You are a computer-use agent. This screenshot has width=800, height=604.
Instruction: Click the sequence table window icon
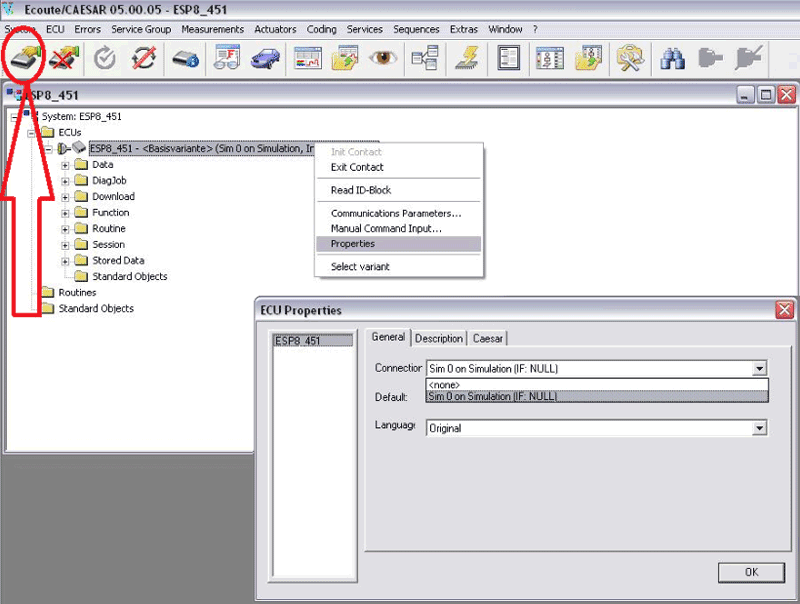550,58
